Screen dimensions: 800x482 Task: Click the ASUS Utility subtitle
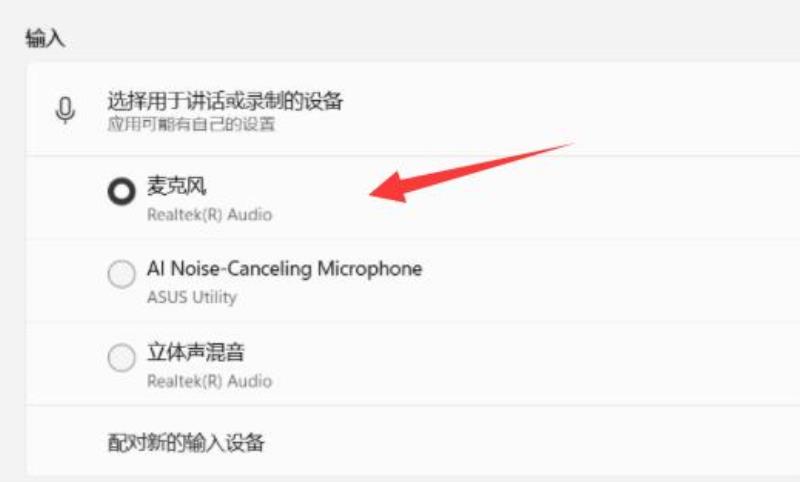click(192, 297)
